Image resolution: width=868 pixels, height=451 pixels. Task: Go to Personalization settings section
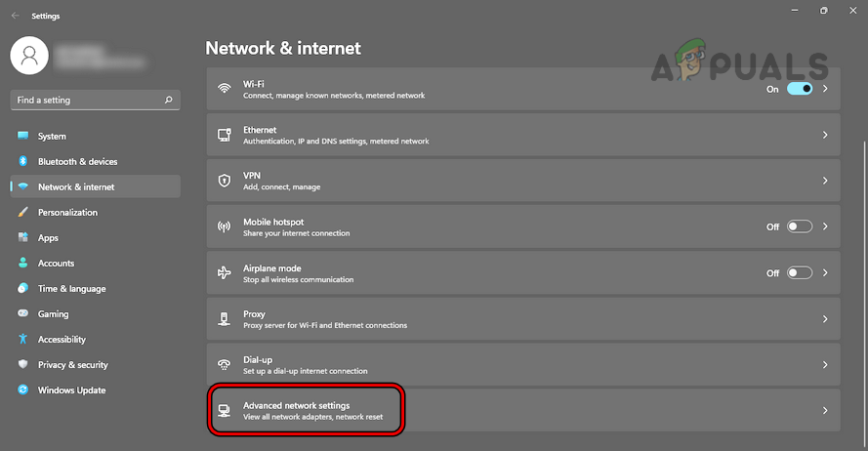67,213
